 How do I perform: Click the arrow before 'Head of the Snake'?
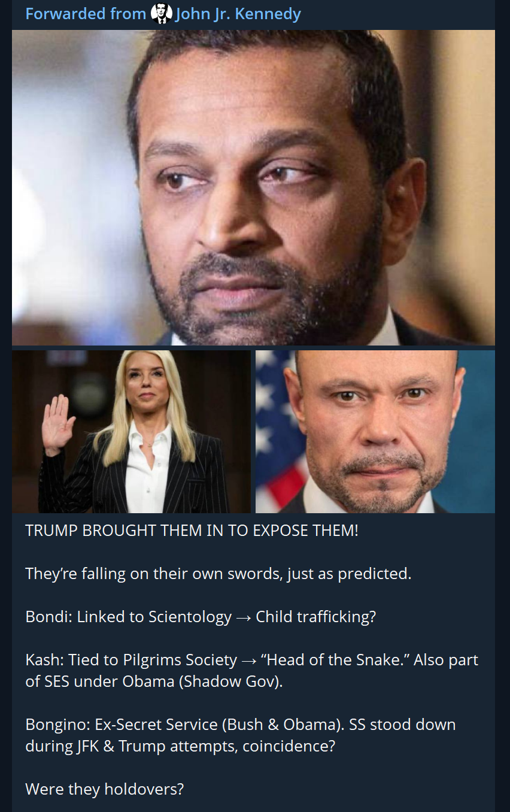[249, 660]
